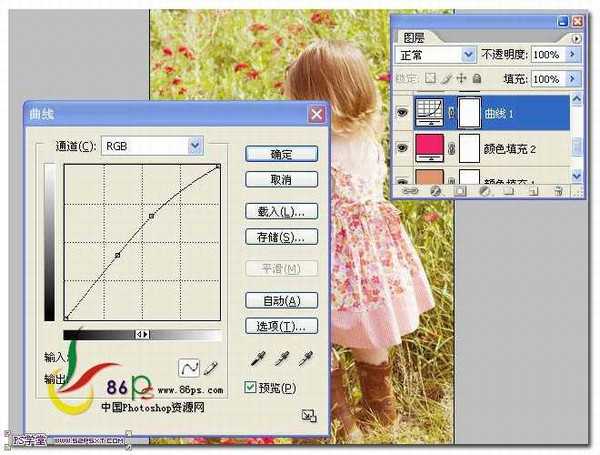
Task: Pick the gray point eyedropper
Action: point(281,359)
